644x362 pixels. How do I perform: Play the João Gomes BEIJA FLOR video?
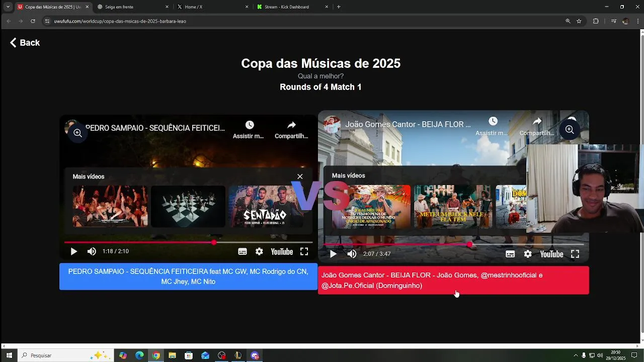click(333, 254)
